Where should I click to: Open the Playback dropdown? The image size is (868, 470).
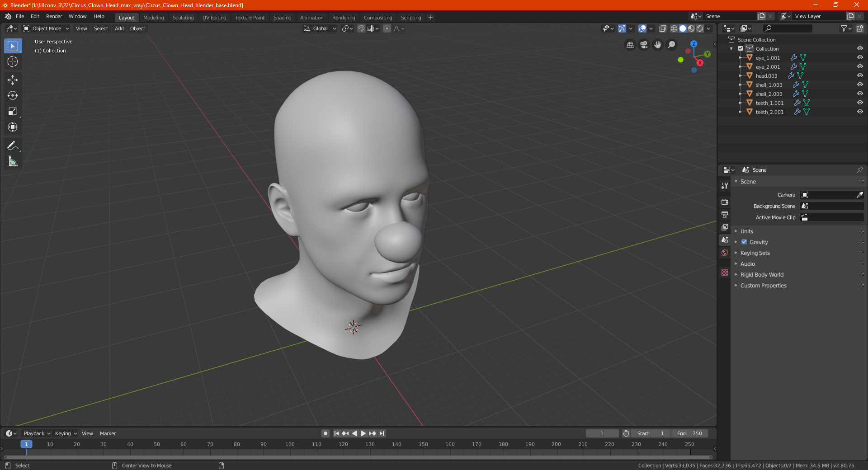[x=37, y=433]
